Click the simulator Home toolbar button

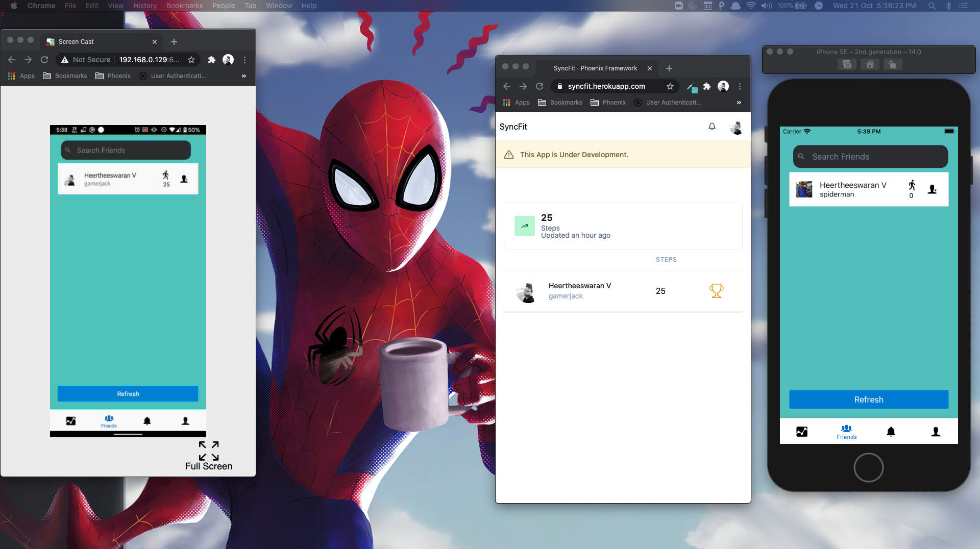(870, 64)
